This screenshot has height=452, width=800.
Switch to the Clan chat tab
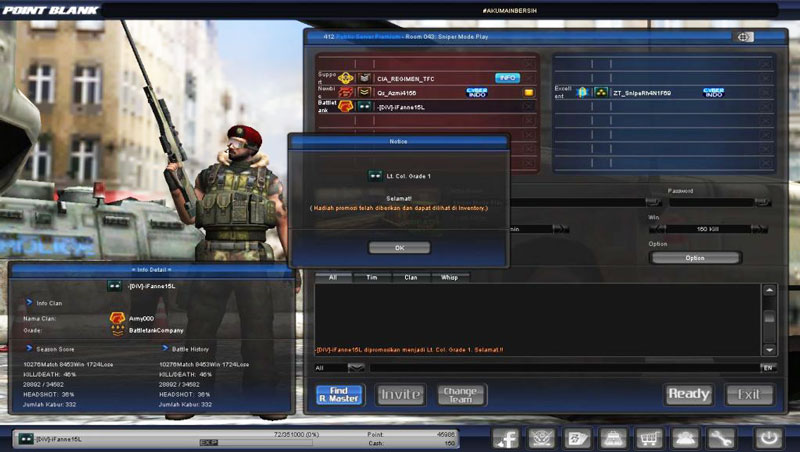point(410,277)
